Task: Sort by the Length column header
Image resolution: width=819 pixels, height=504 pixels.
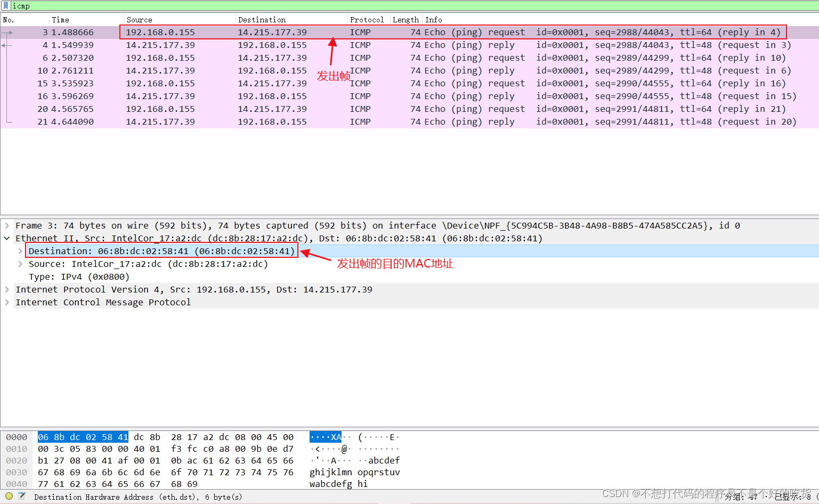Action: point(406,20)
